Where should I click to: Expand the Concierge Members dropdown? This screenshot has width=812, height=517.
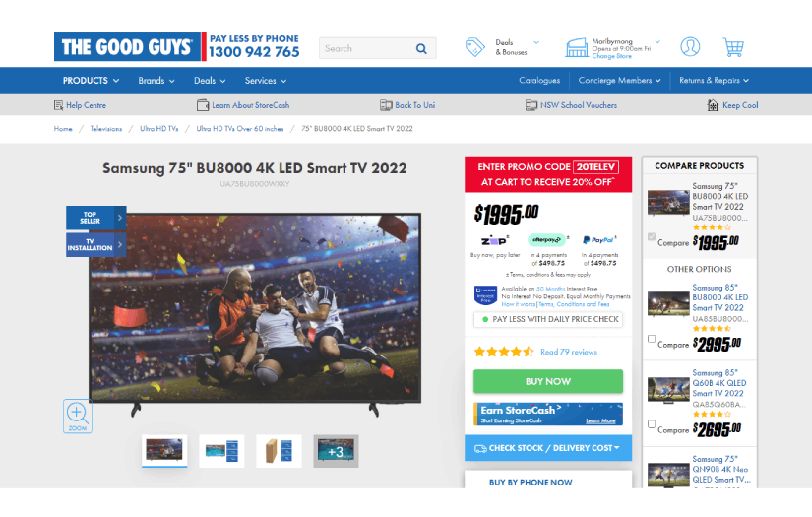[619, 81]
